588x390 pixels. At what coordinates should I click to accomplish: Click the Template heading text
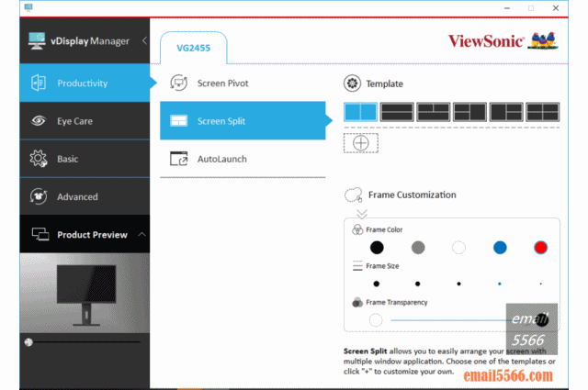coord(385,84)
